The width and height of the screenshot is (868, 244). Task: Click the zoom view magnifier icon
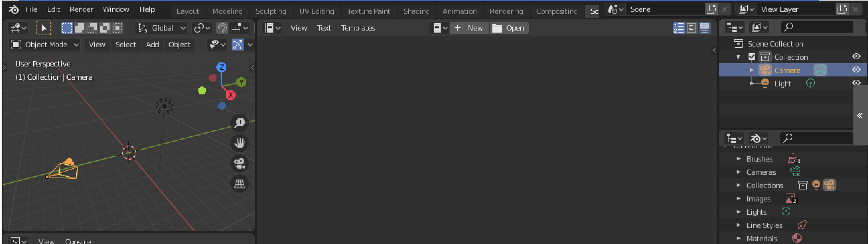(x=240, y=123)
